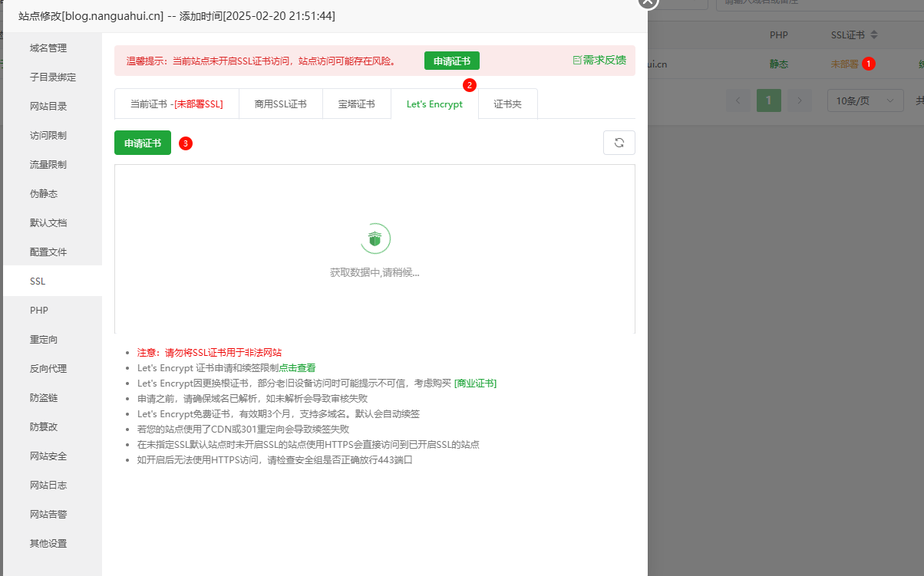Switch to the 商用SSL证书 tab

pyautogui.click(x=281, y=104)
